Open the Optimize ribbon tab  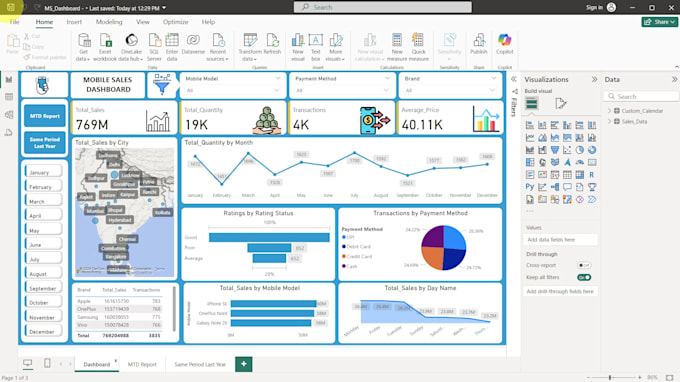[x=175, y=22]
